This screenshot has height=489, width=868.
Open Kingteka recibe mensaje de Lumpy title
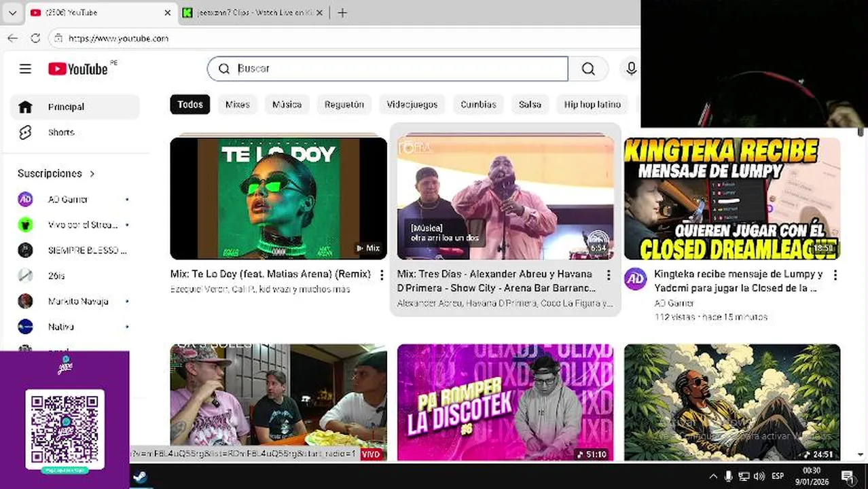pos(738,281)
